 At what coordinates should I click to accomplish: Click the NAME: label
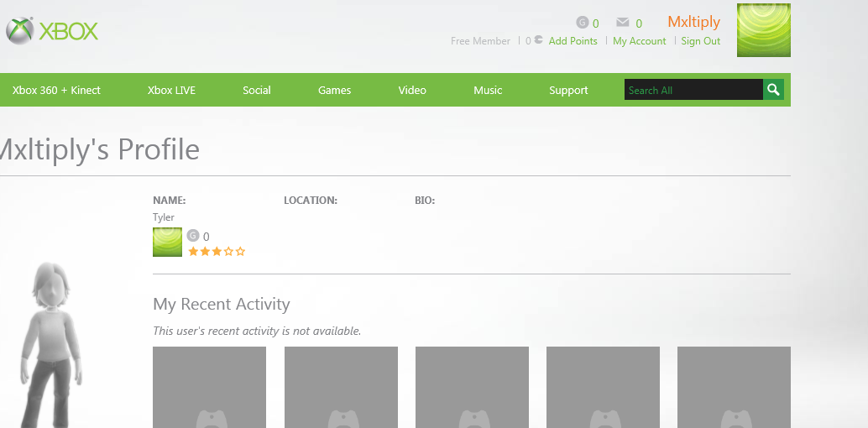click(170, 201)
